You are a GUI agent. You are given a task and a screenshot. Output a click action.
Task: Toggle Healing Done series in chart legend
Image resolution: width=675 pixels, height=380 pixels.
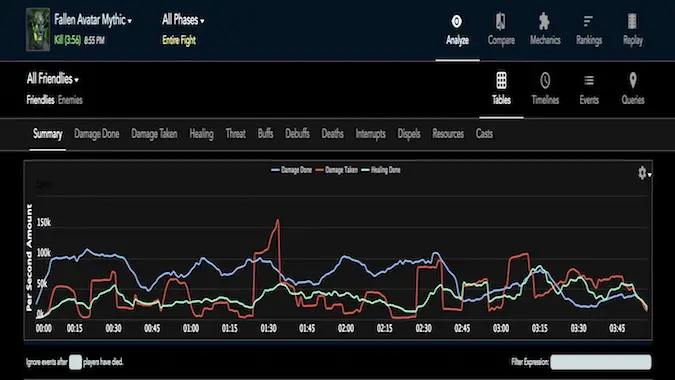(x=381, y=170)
